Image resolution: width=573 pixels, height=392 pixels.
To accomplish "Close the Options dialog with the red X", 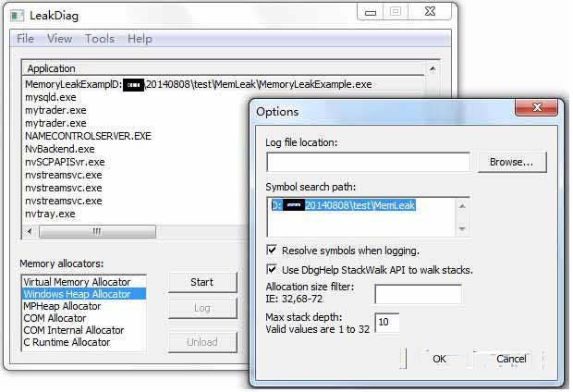I will tap(536, 107).
